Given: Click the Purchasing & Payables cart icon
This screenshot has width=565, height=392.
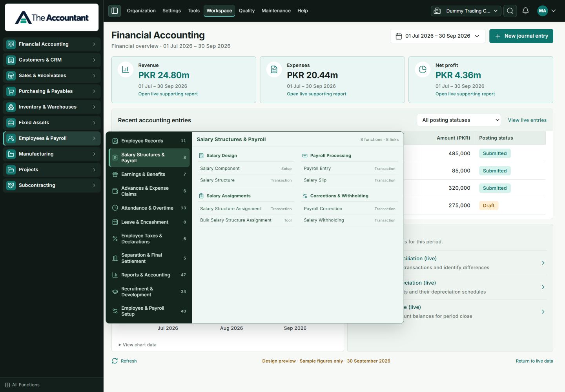Looking at the screenshot, I should [11, 91].
